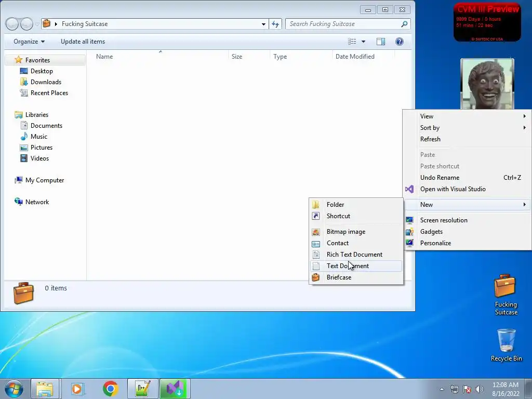Create a new Briefcase from the submenu
This screenshot has height=399, width=532.
tap(356, 277)
